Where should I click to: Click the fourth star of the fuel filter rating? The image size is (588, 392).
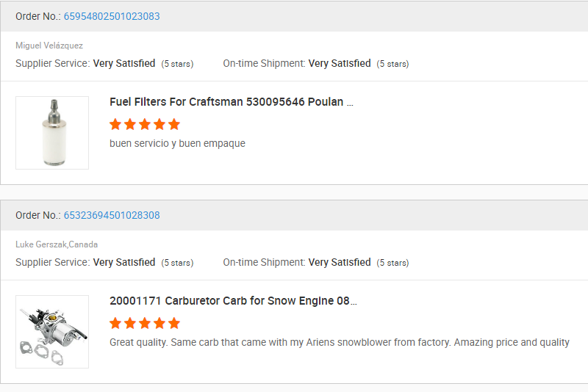coord(159,124)
